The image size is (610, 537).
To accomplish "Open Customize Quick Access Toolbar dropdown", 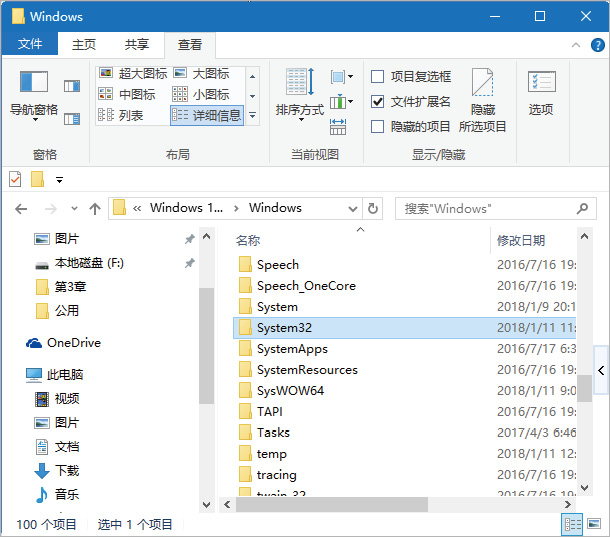I will 59,180.
